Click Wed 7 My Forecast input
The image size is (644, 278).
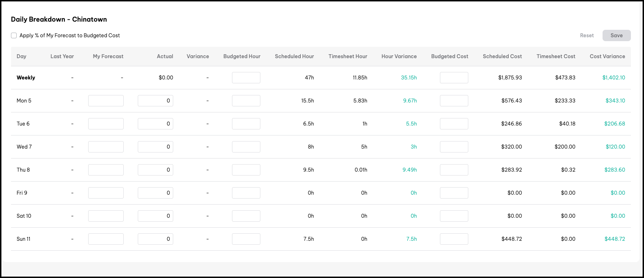tap(106, 147)
